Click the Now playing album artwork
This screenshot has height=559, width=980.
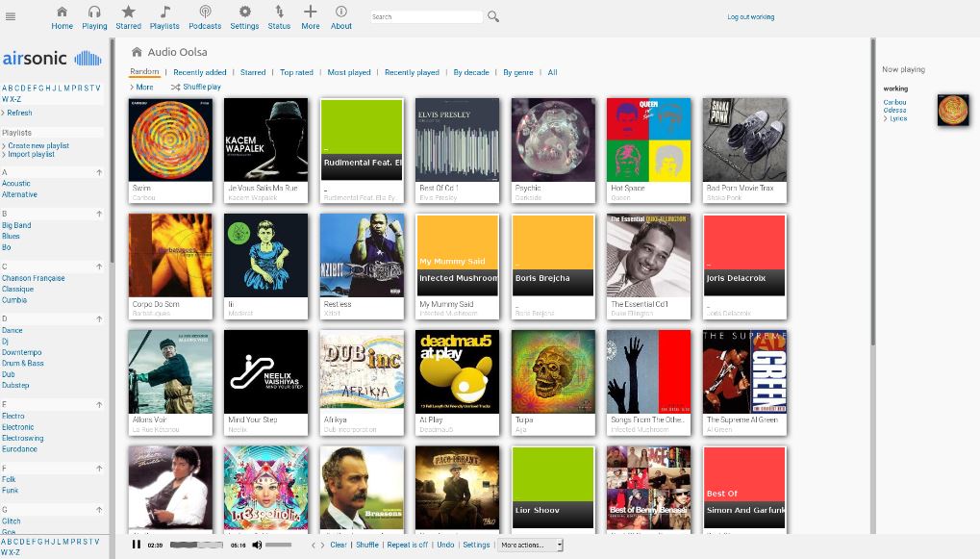(x=952, y=110)
